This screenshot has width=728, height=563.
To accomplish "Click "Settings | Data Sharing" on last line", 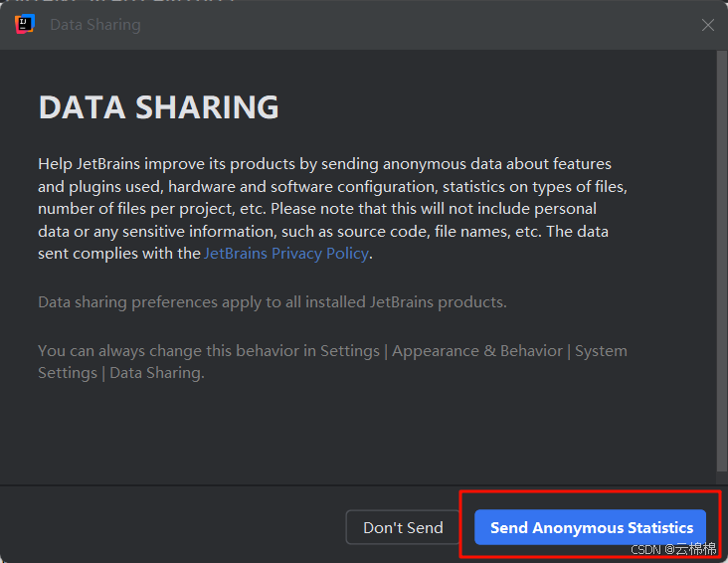I will click(120, 373).
